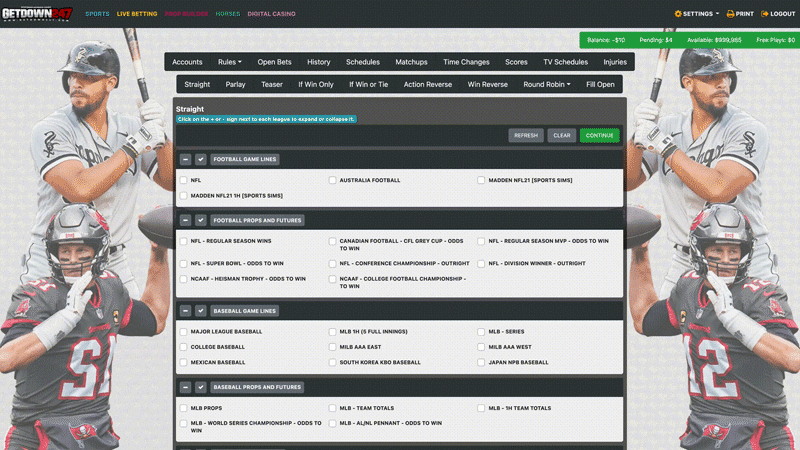
Task: Open Injuries tab
Action: (615, 62)
